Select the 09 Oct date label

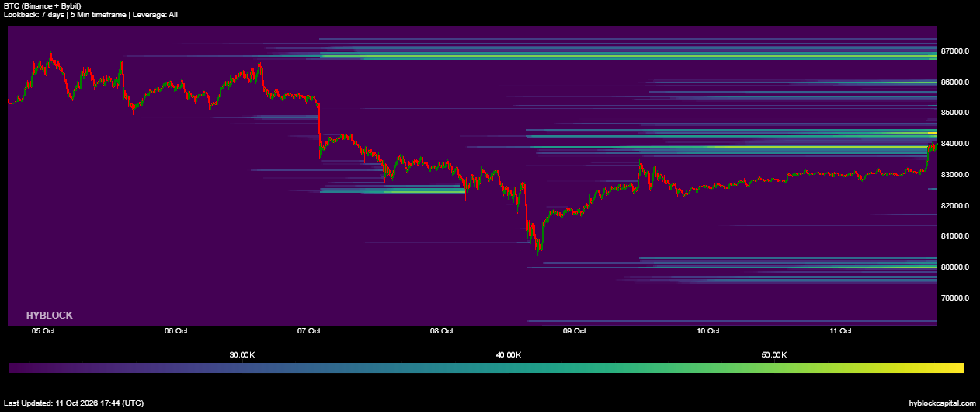point(575,331)
